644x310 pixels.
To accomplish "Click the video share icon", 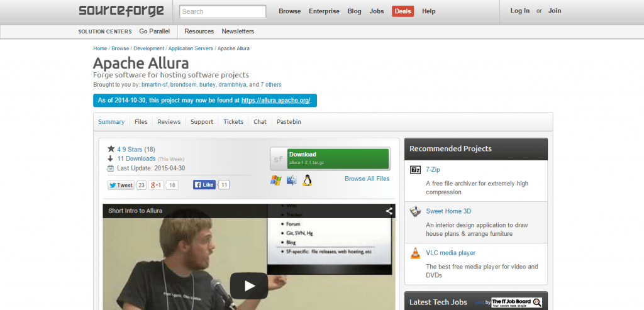I will (389, 211).
